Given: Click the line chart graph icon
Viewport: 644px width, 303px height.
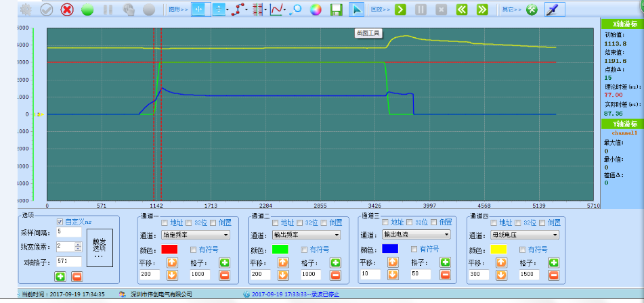Looking at the screenshot, I should click(276, 9).
